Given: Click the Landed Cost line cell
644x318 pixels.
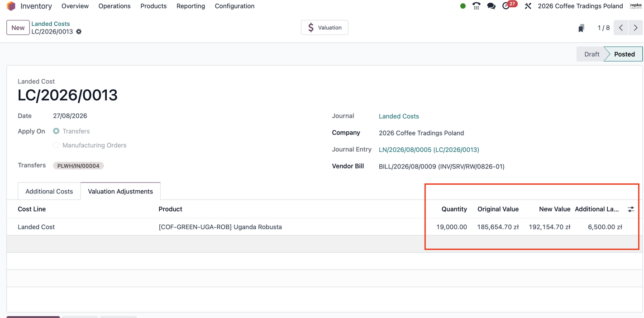Looking at the screenshot, I should pyautogui.click(x=36, y=227).
